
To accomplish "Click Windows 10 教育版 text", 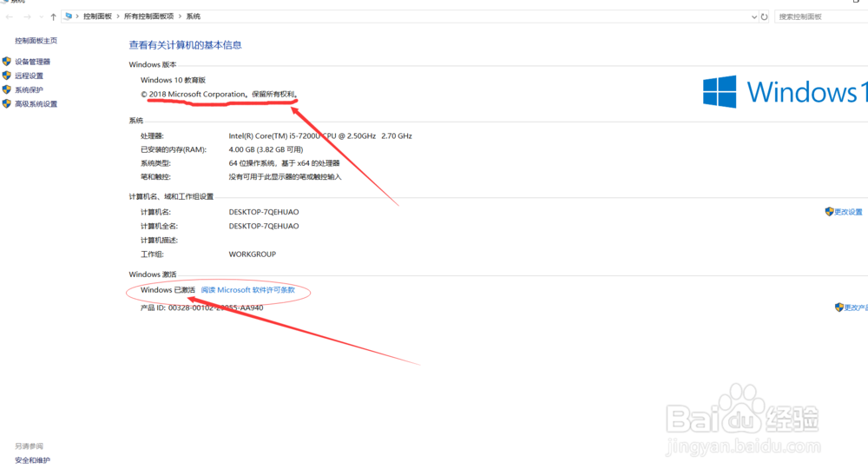I will coord(174,81).
